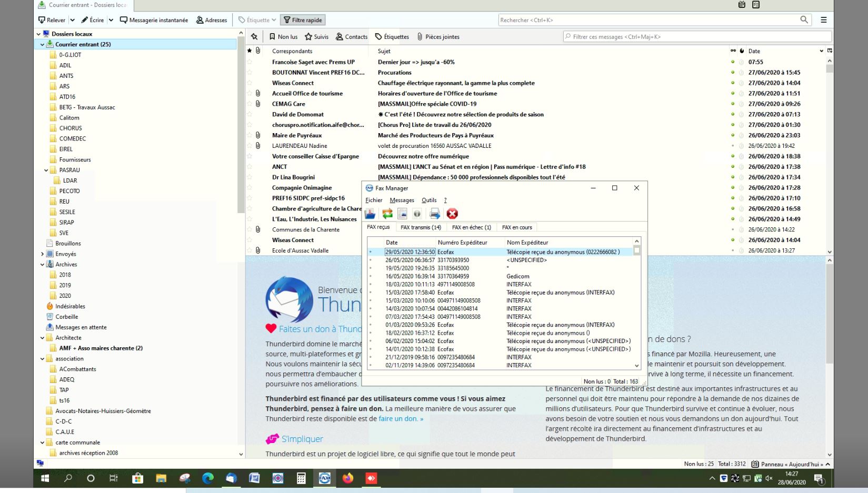Toggle the Filtre rapide button
This screenshot has height=493, width=868.
coord(303,20)
